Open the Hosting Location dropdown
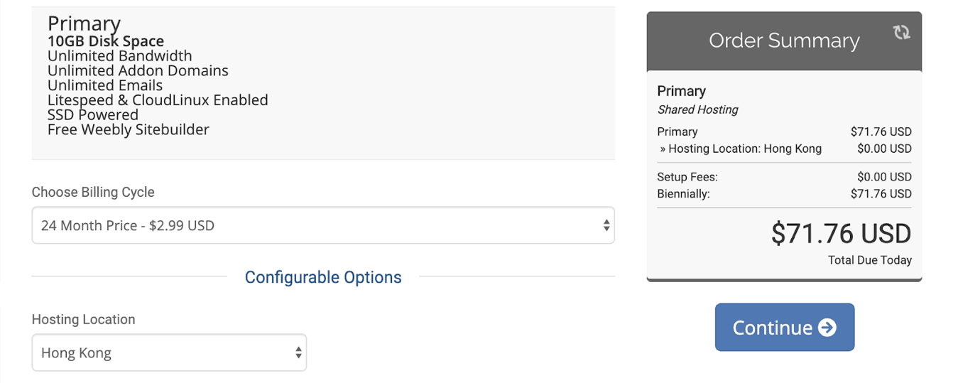Screen dimensions: 980x383 [x=169, y=352]
